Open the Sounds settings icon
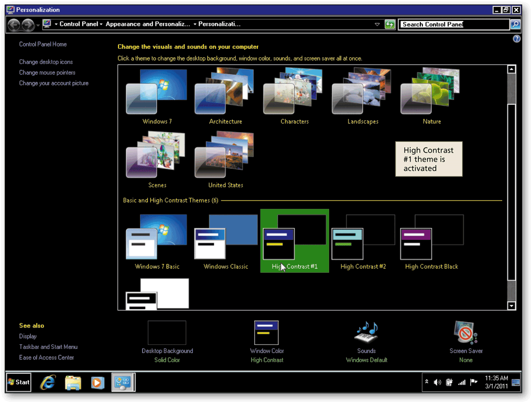 point(366,332)
